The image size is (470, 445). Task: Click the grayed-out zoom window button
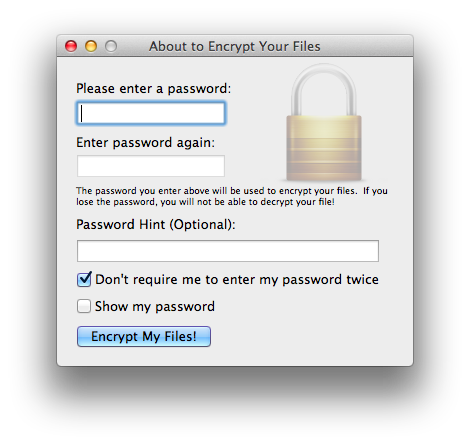(x=111, y=46)
